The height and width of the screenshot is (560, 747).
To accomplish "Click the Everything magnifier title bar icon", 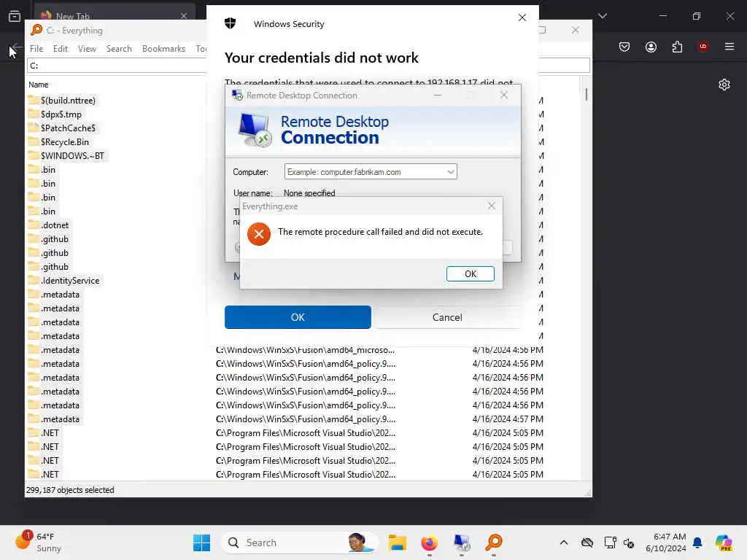I will [36, 30].
